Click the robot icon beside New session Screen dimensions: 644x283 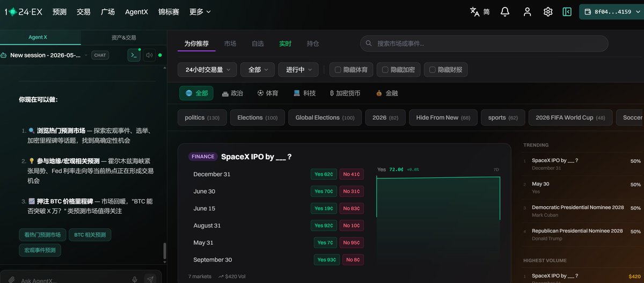tap(4, 55)
